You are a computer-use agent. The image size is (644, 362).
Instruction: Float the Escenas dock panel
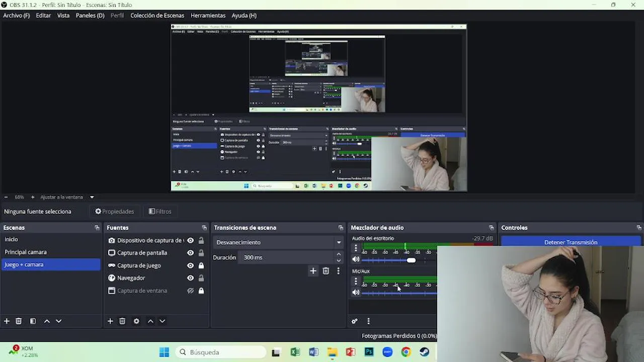(97, 228)
